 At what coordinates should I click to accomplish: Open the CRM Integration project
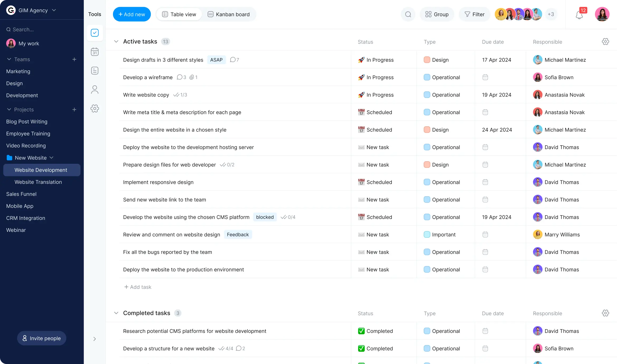pyautogui.click(x=26, y=218)
